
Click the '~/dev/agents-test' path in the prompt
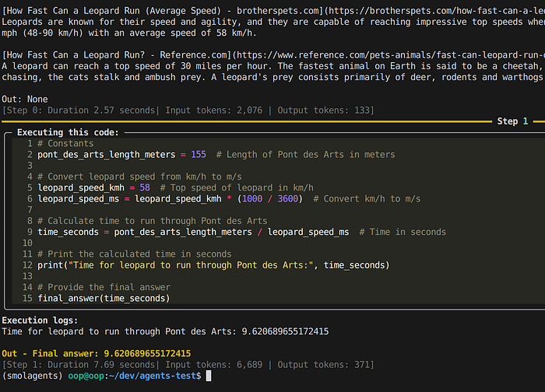[153, 376]
